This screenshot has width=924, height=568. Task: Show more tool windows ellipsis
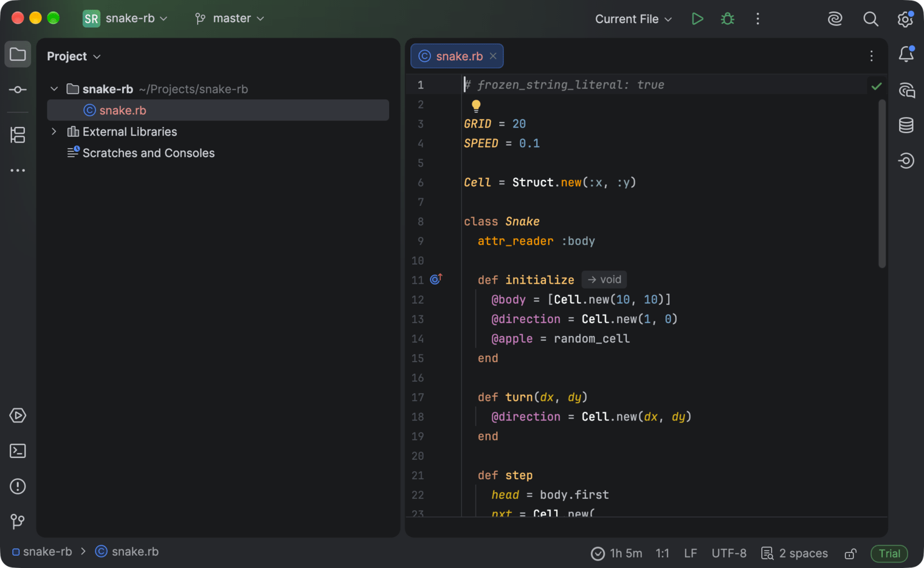(18, 171)
